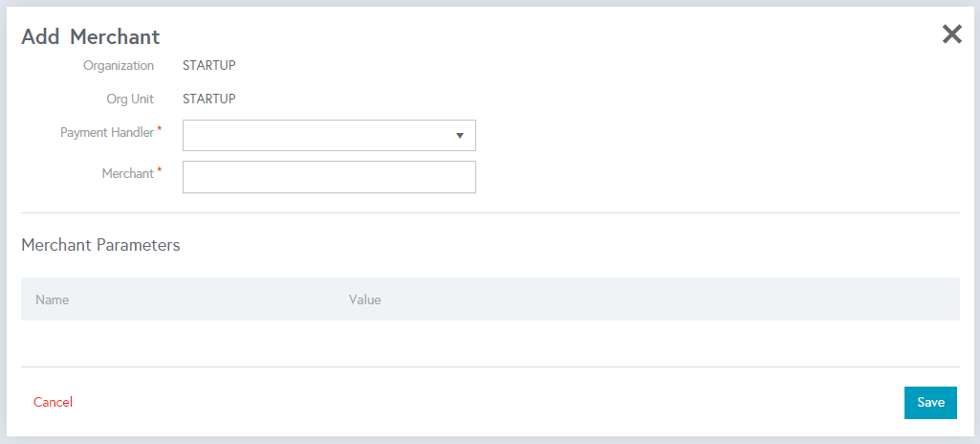The height and width of the screenshot is (444, 980).
Task: Open the empty Payment Handler combo box
Action: 329,136
